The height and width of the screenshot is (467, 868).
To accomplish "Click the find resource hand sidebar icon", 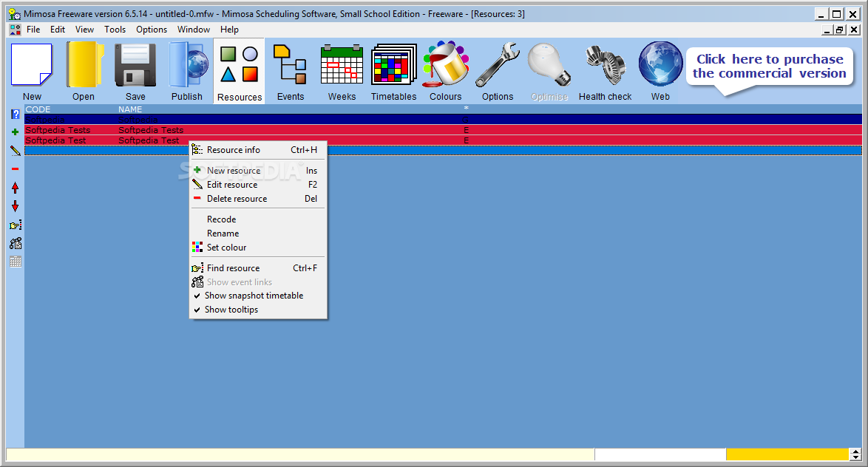I will pyautogui.click(x=16, y=225).
